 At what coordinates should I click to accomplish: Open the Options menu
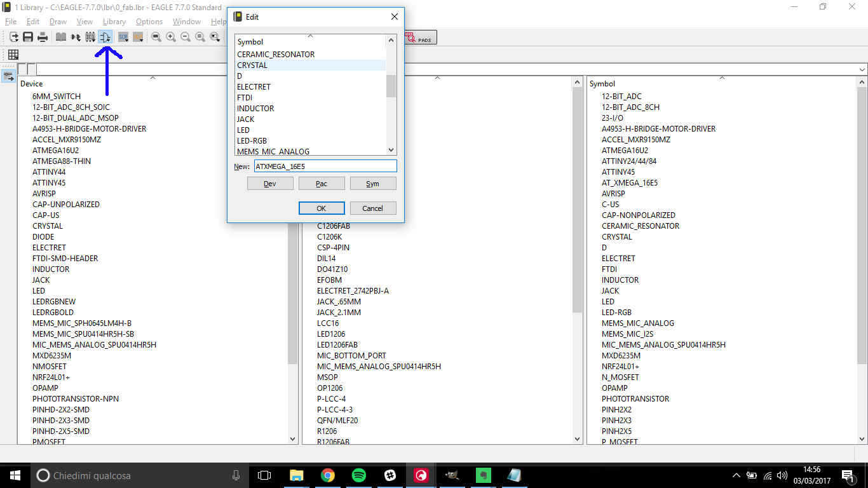pyautogui.click(x=149, y=22)
